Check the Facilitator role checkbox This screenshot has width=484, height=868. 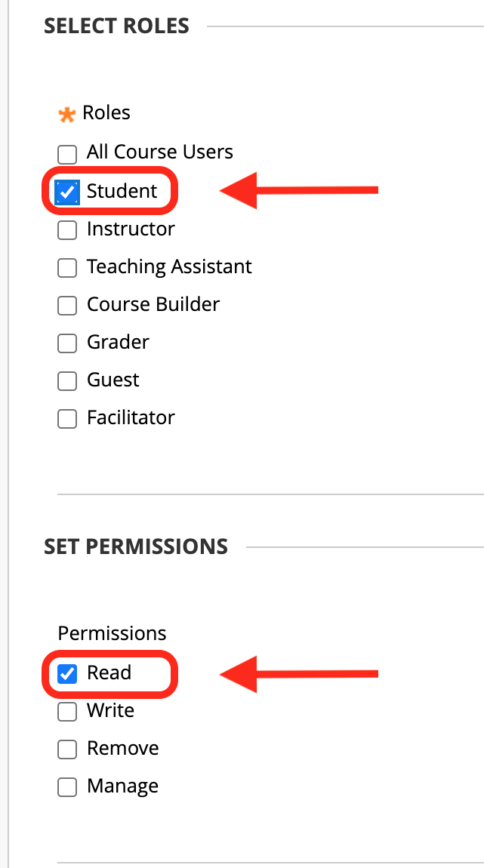tap(67, 419)
